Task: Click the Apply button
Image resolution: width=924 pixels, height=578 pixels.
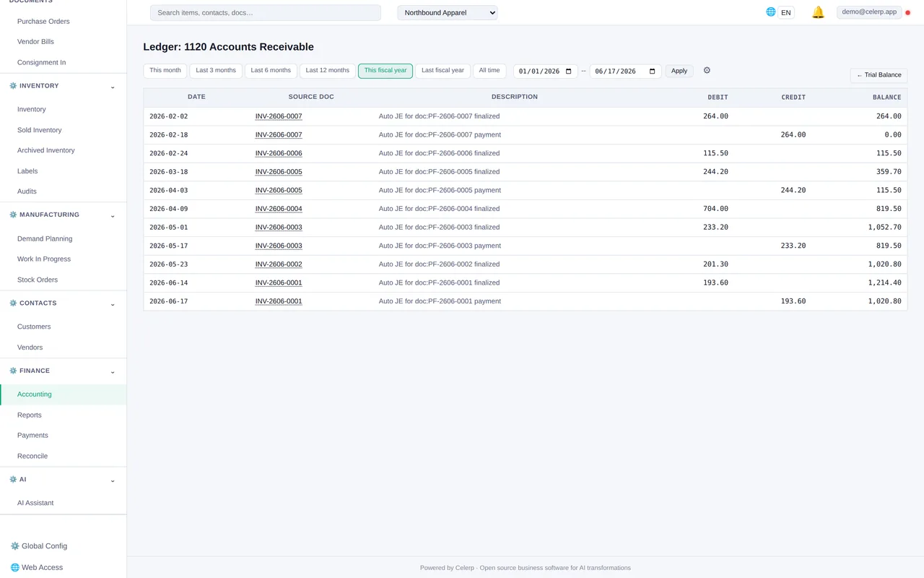Action: [x=679, y=71]
